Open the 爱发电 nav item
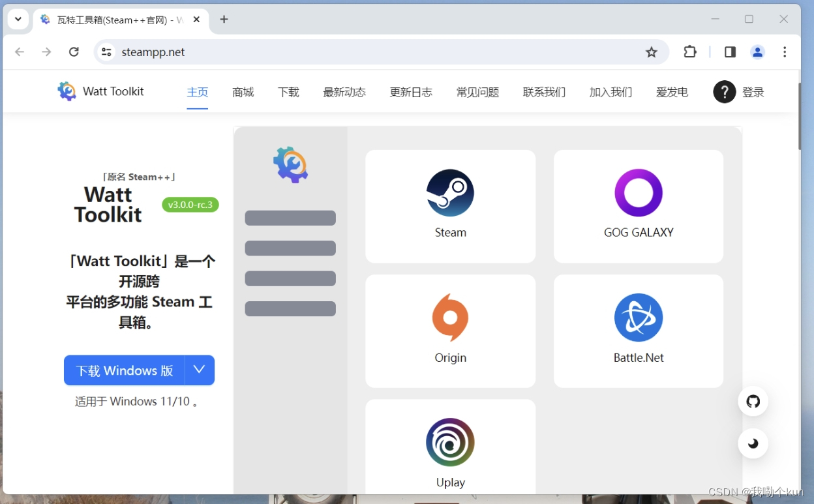Viewport: 814px width, 504px height. click(672, 92)
